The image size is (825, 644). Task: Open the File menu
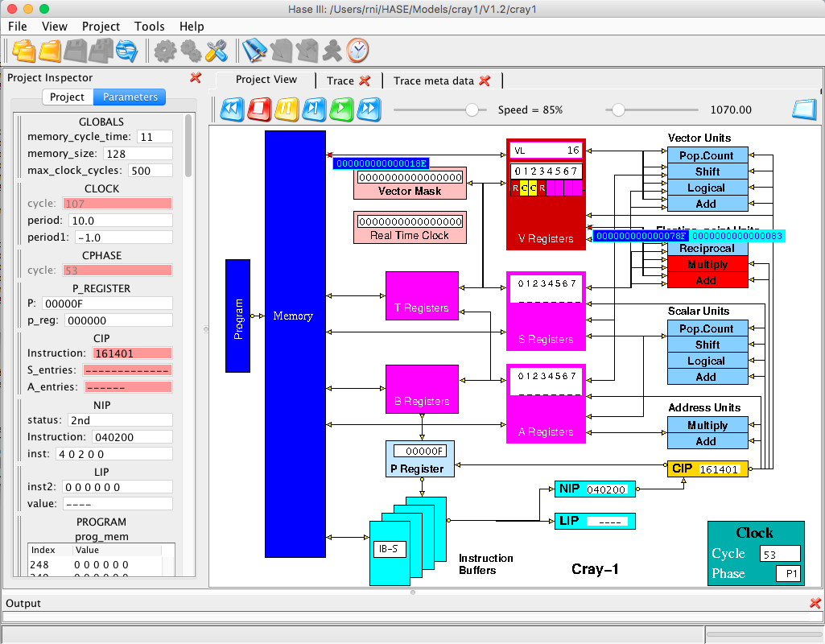click(x=18, y=27)
